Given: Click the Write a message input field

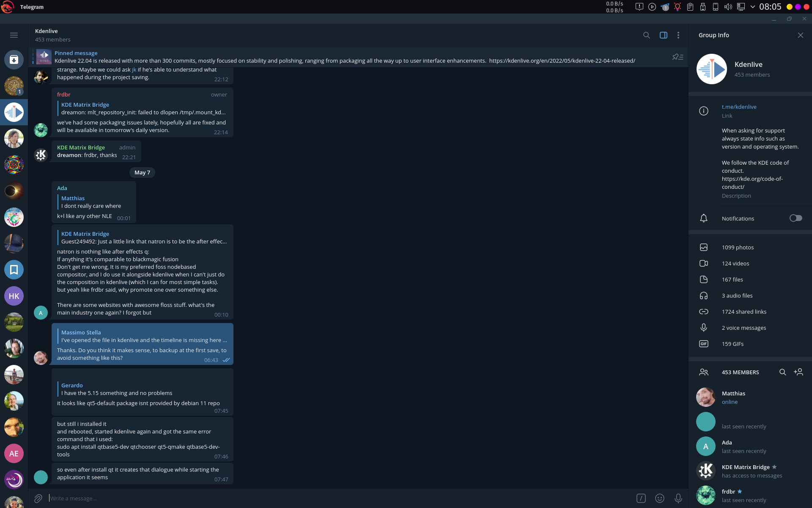Looking at the screenshot, I should click(x=169, y=498).
